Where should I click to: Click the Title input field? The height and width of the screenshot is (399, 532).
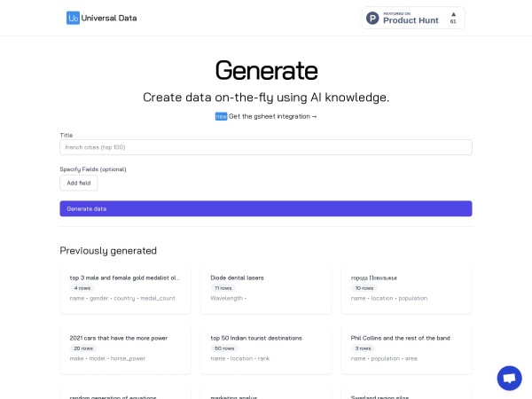coord(266,147)
